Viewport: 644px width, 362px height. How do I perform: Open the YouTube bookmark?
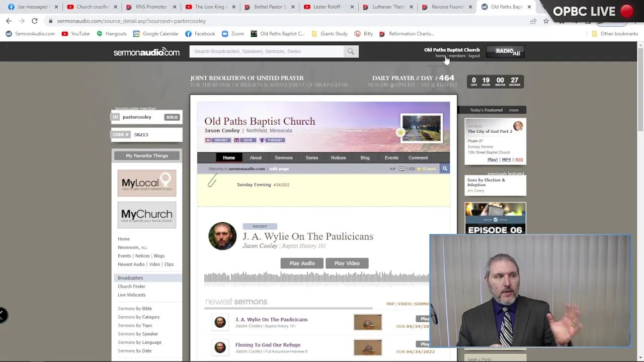(x=75, y=34)
